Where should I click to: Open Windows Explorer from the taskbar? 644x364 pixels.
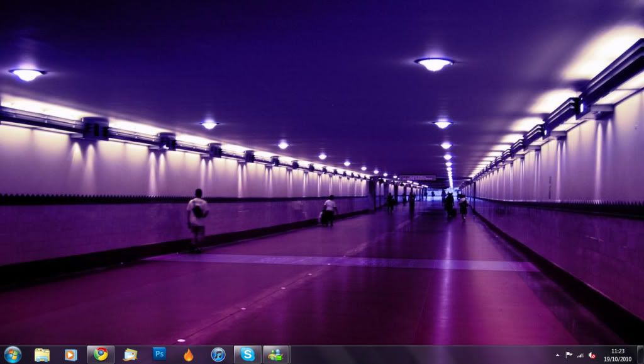click(42, 355)
